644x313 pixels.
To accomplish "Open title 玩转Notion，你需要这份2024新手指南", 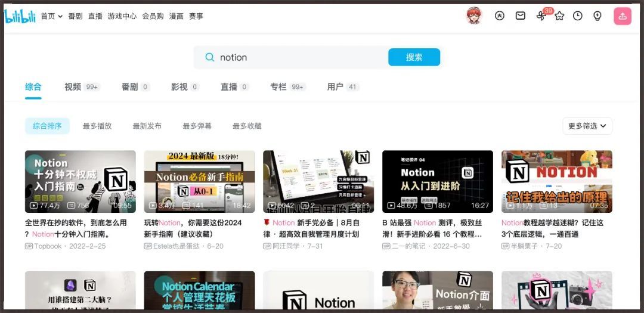I will [x=193, y=228].
